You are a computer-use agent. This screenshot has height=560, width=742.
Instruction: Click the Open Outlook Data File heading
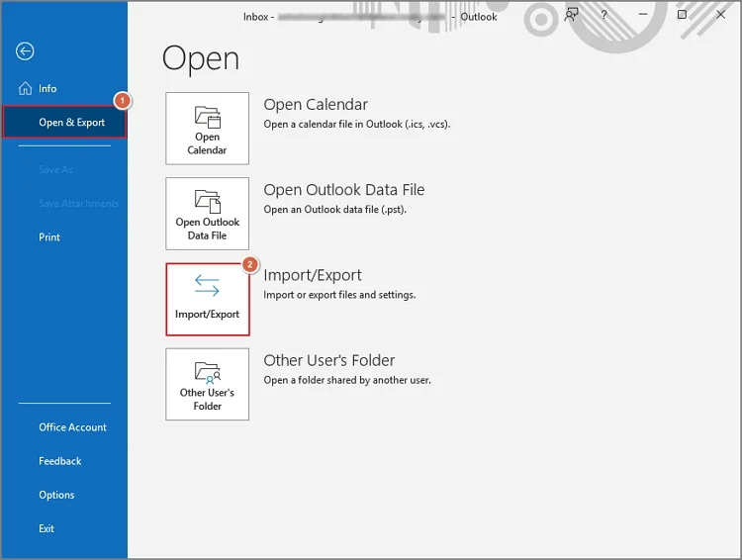point(344,190)
